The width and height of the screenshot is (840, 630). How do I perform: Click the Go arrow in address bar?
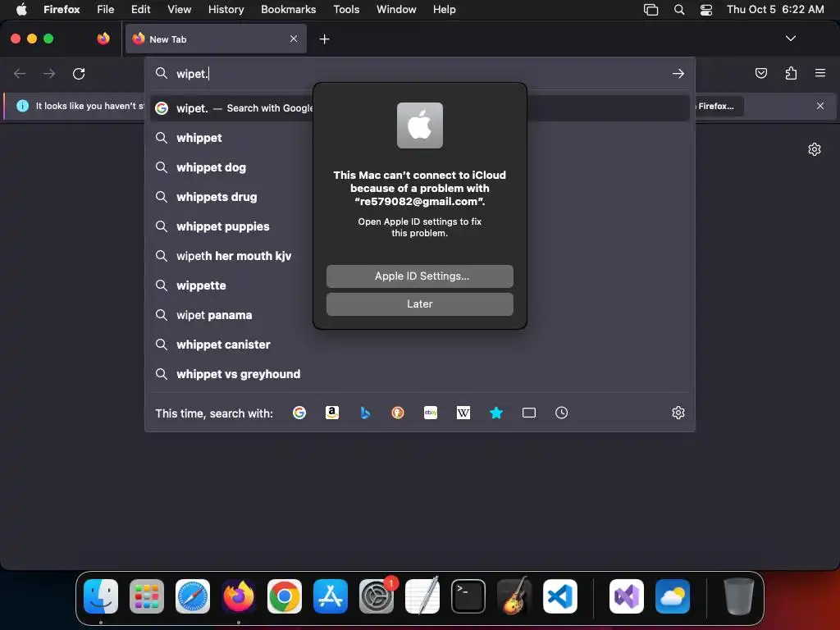[x=678, y=73]
